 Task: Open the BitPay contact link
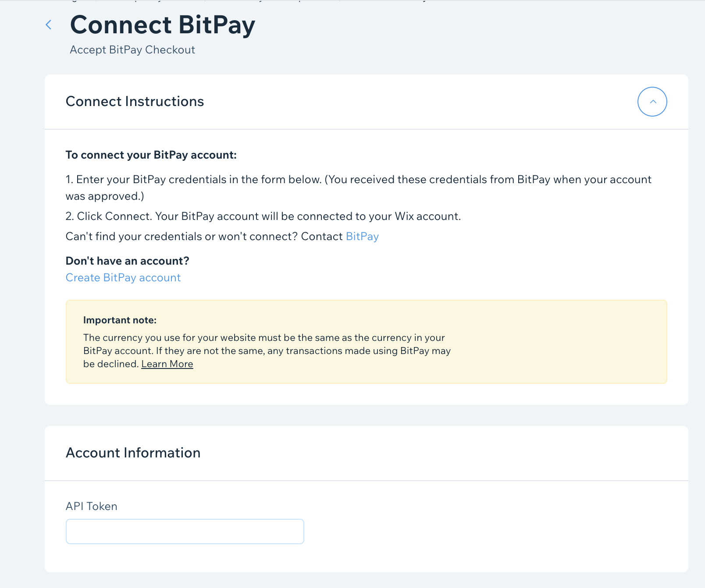coord(362,237)
